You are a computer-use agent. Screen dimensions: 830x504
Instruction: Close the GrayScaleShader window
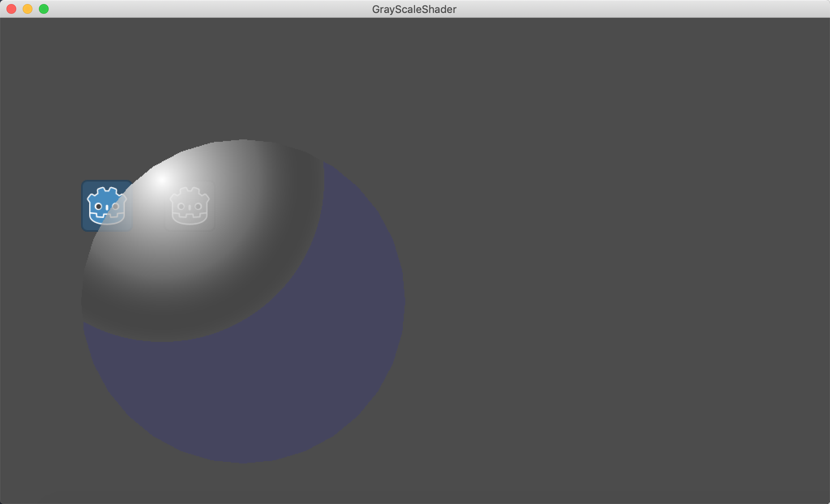click(11, 9)
